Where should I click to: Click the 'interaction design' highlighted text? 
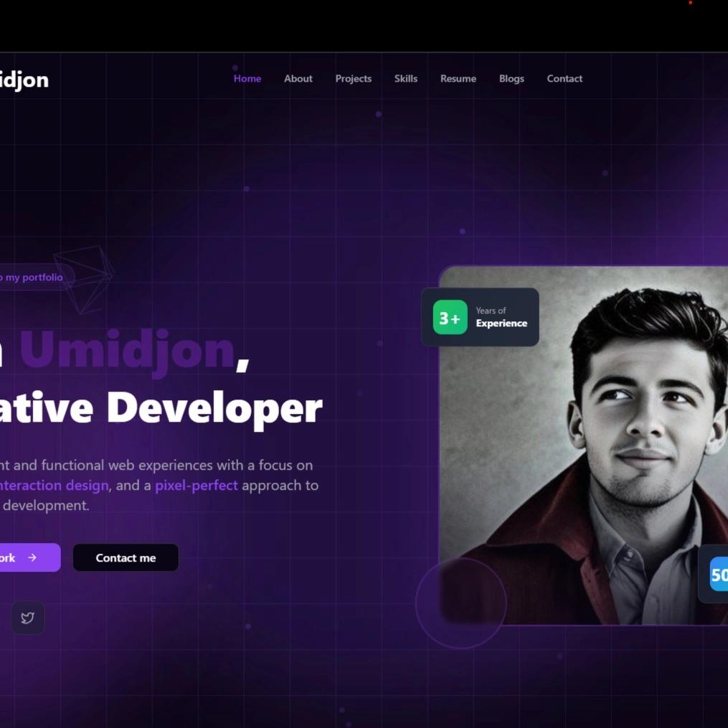click(x=54, y=486)
